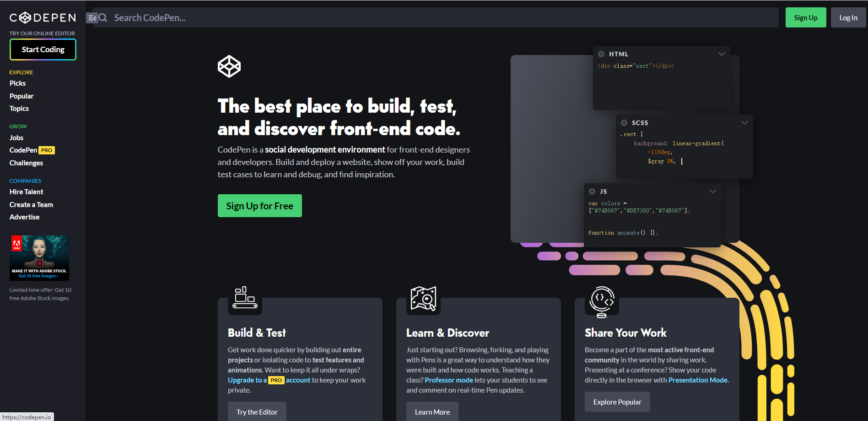This screenshot has width=868, height=421.
Task: Click Explore Popular button
Action: point(617,402)
